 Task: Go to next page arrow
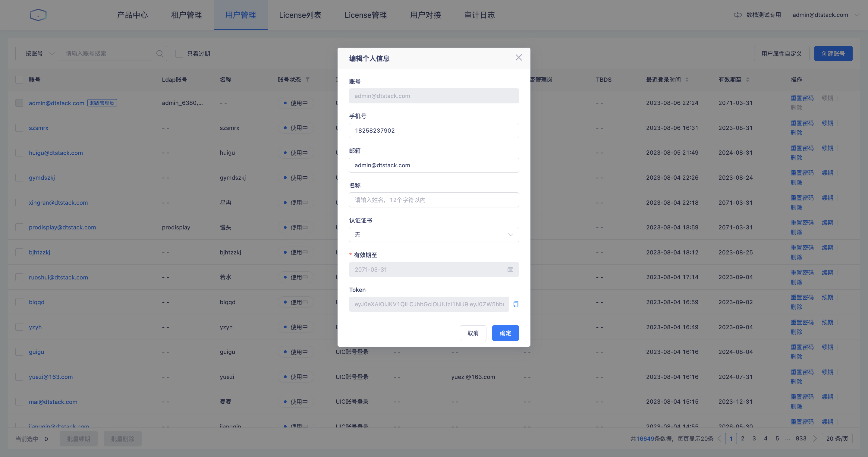pos(815,439)
